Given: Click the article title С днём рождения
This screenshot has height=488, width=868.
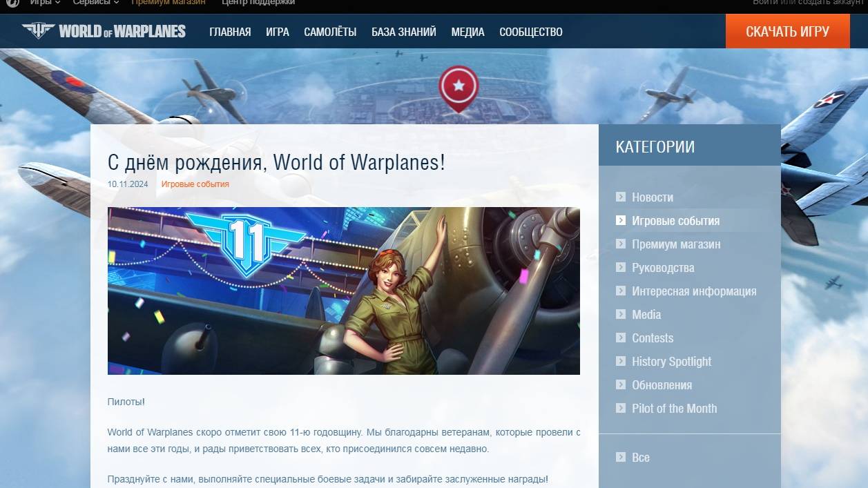Looking at the screenshot, I should click(x=276, y=163).
